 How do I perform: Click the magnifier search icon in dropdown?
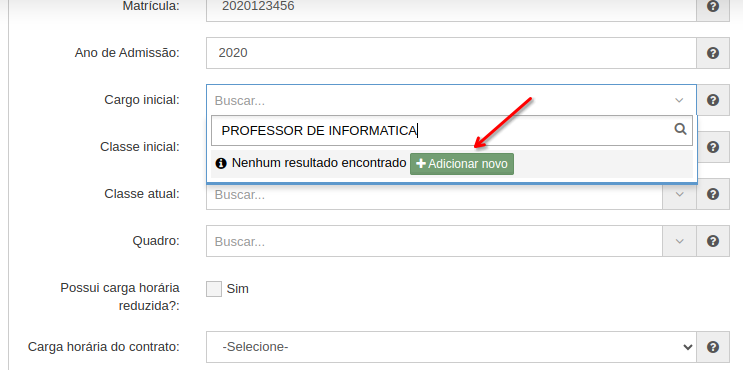point(680,129)
